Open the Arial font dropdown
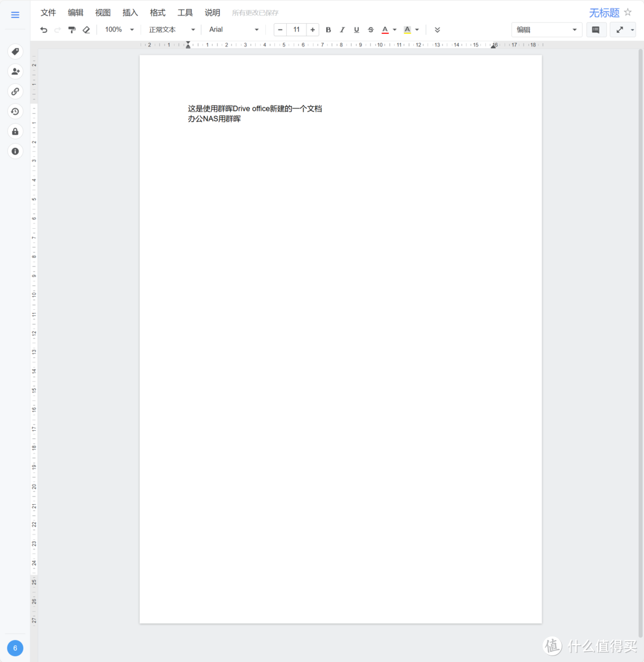 click(234, 30)
